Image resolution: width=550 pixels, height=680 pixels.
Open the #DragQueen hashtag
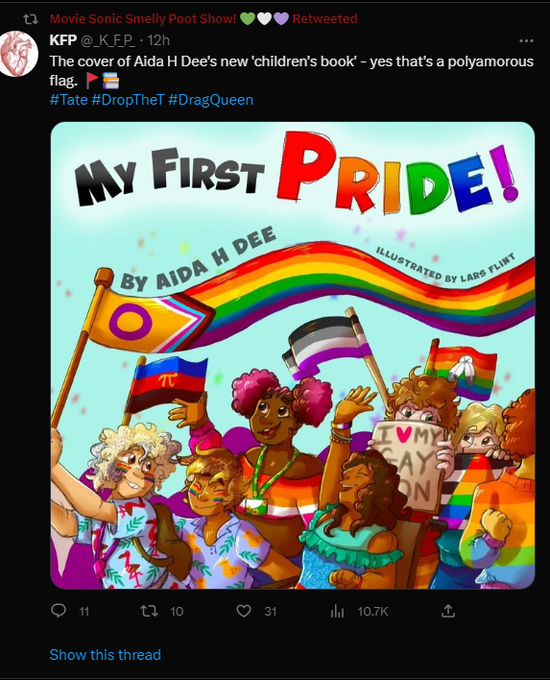pyautogui.click(x=211, y=100)
